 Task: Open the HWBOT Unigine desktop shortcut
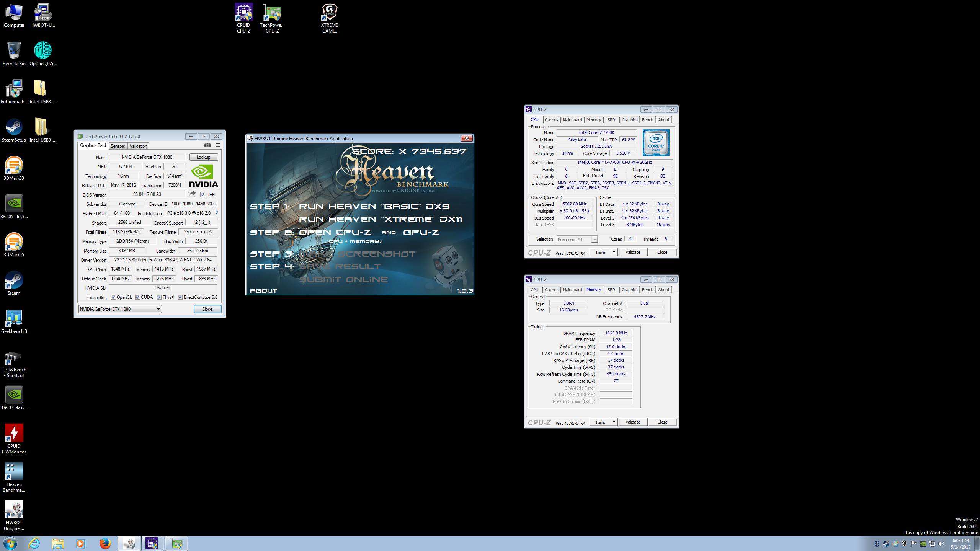[14, 515]
